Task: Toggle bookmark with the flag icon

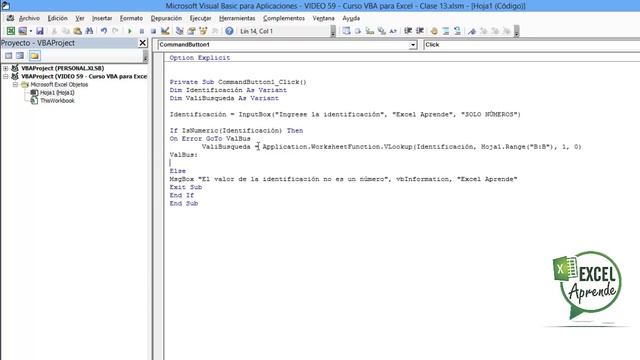Action: [472, 31]
